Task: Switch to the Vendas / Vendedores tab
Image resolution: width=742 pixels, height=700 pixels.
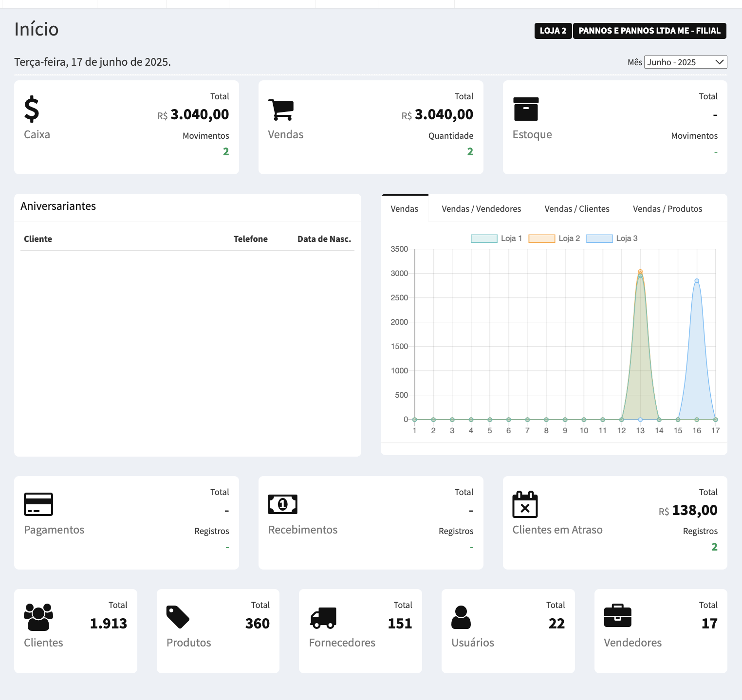Action: 481,209
